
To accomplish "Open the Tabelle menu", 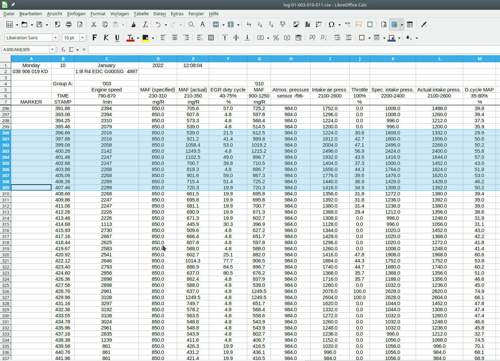I will coord(141,14).
